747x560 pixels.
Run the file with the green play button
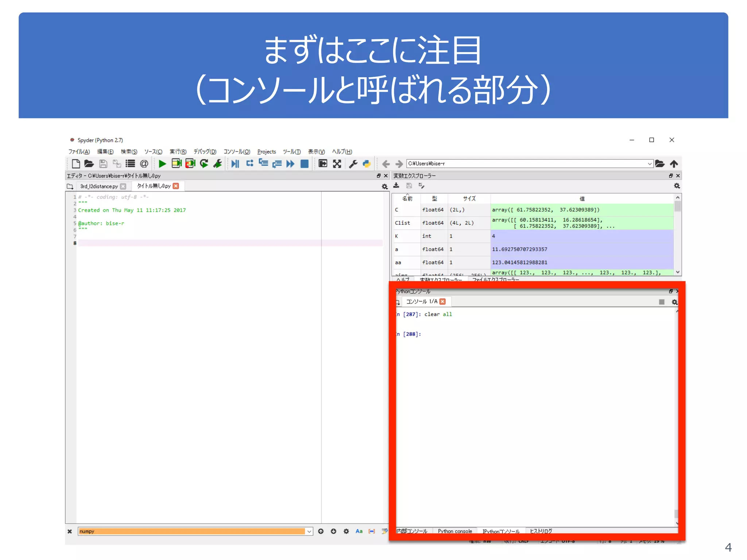(162, 164)
